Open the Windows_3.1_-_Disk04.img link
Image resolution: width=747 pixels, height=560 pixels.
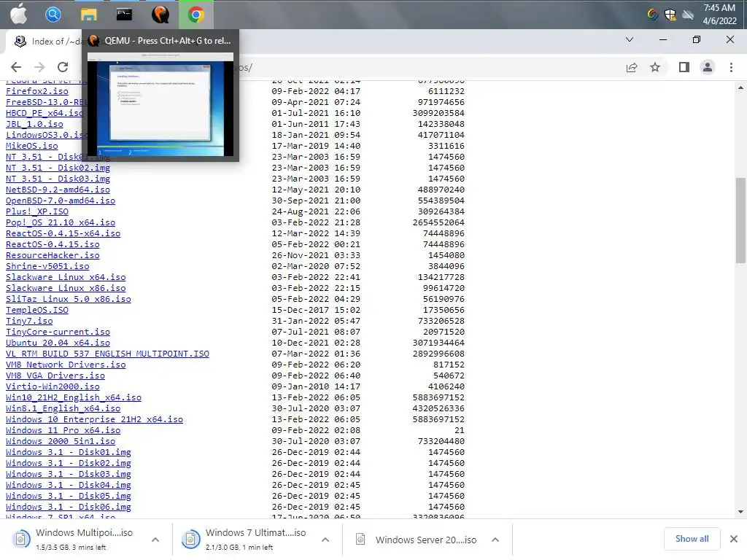tap(68, 485)
